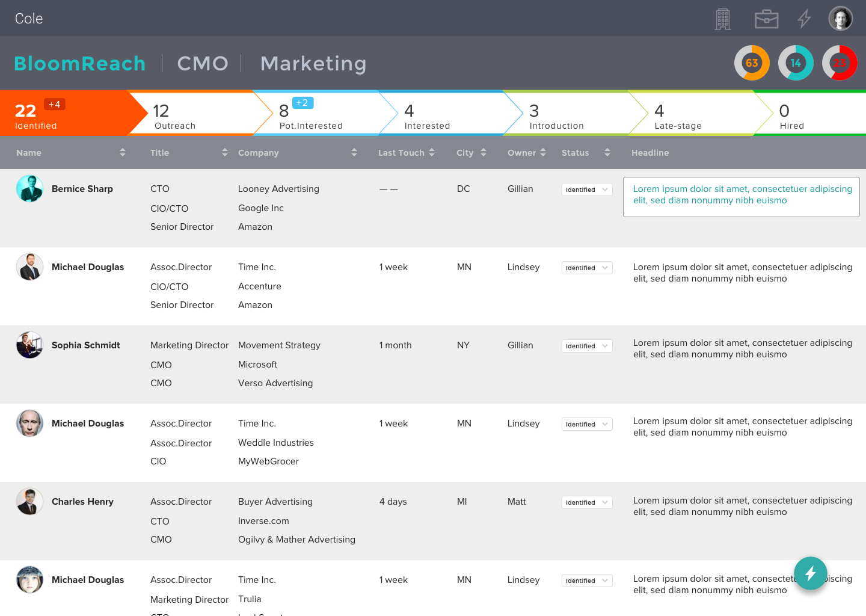Viewport: 866px width, 616px height.
Task: Select the Interested pipeline stage tab
Action: tap(450, 113)
